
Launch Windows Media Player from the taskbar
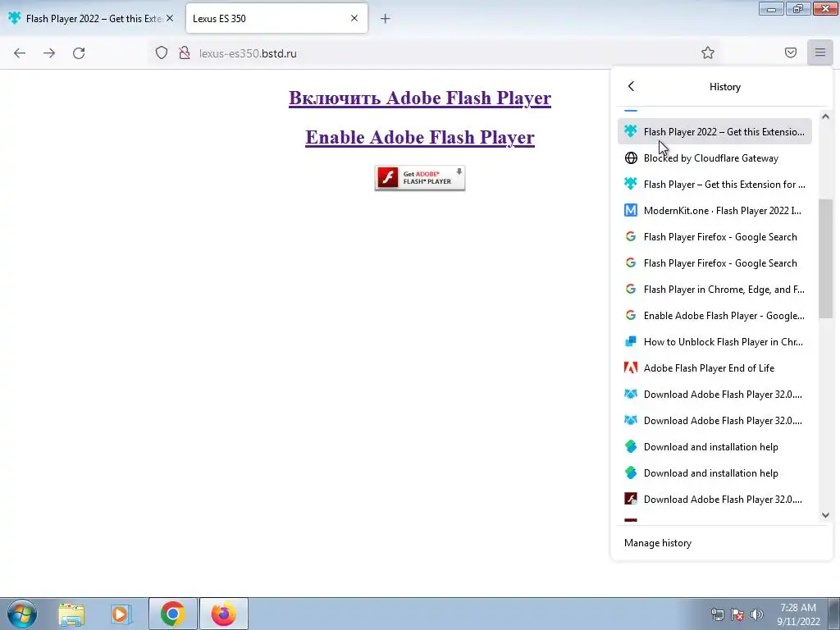point(121,614)
